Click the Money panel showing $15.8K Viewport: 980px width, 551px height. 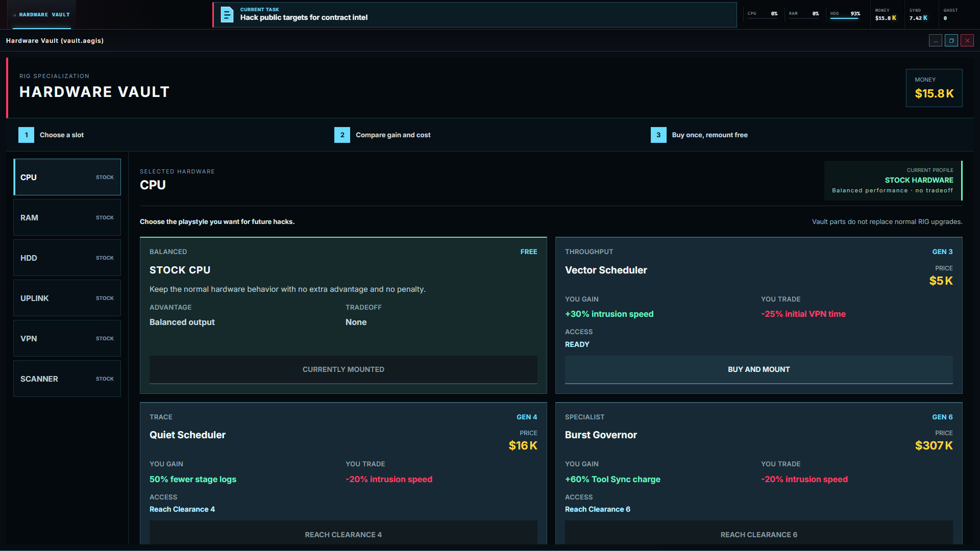pyautogui.click(x=934, y=88)
